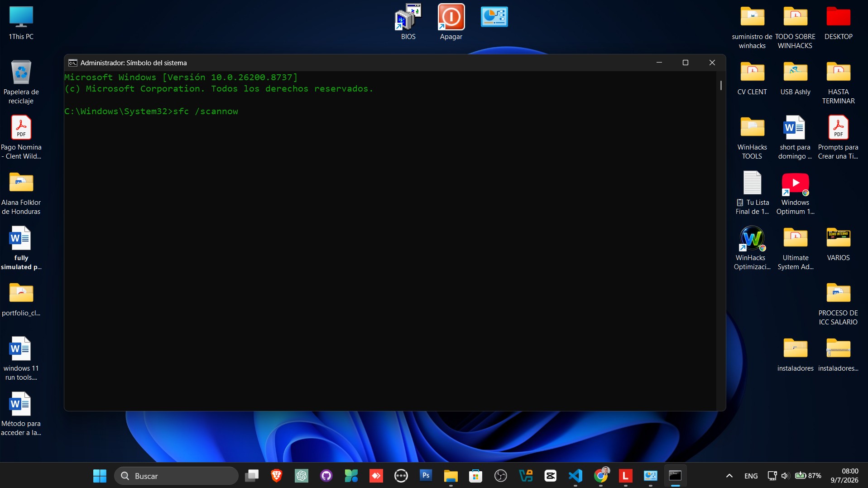Open the Papelera de reciclaje icon
Screen dimensions: 868x488
point(21,82)
